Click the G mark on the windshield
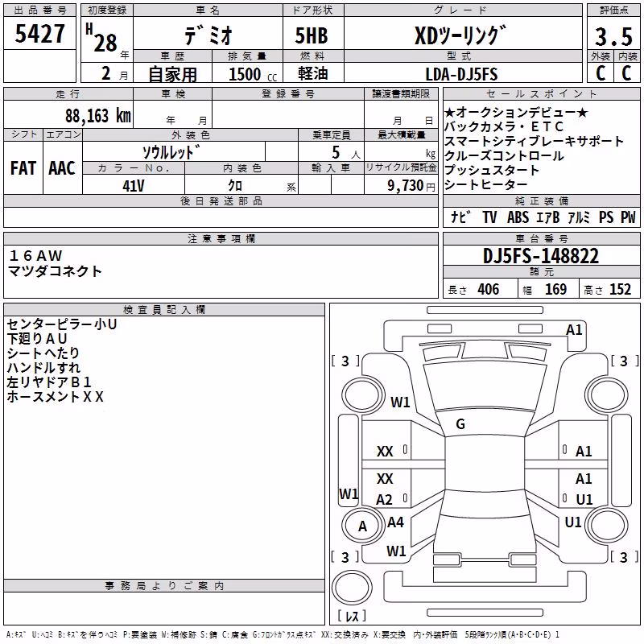Image resolution: width=644 pixels, height=644 pixels. click(460, 424)
